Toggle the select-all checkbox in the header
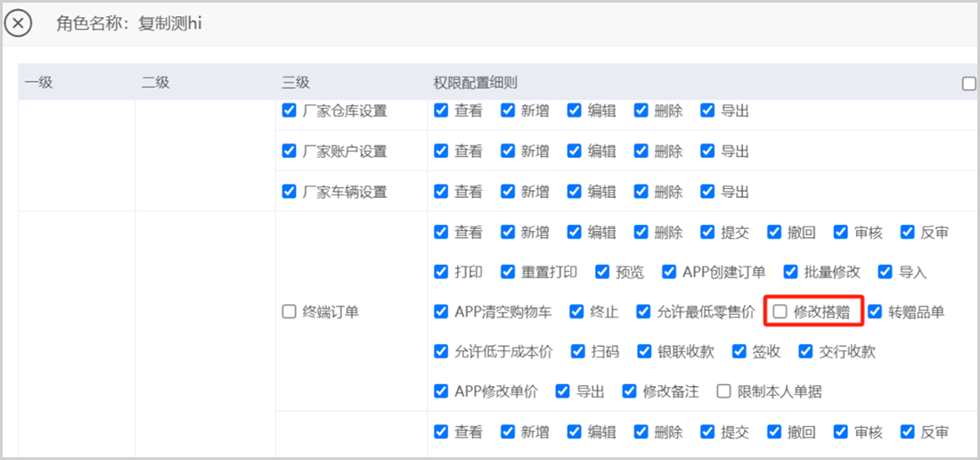The width and height of the screenshot is (980, 460). point(968,84)
